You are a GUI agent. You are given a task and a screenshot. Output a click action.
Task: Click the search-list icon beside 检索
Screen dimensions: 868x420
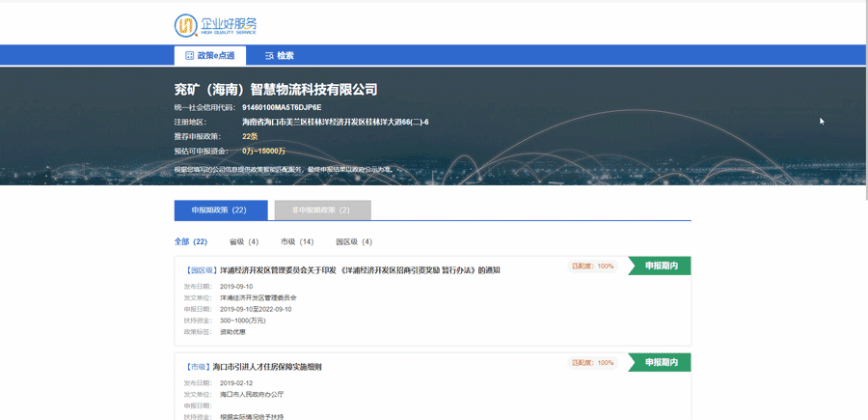[x=270, y=55]
